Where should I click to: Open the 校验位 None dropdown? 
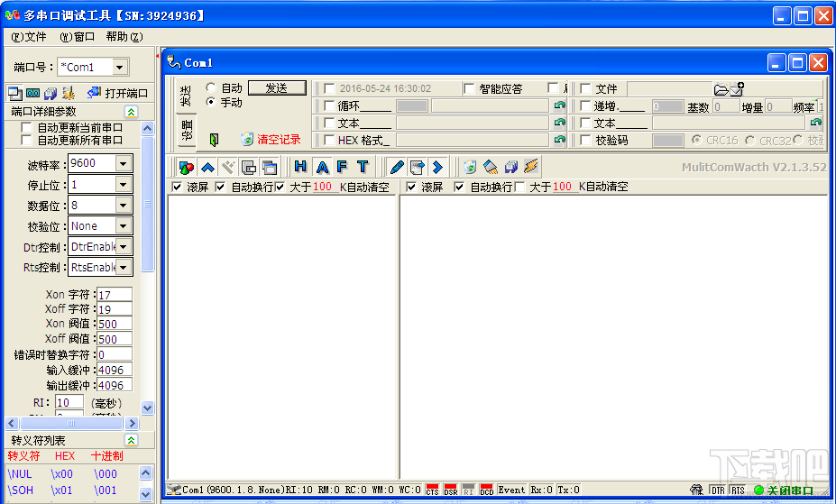pyautogui.click(x=124, y=226)
